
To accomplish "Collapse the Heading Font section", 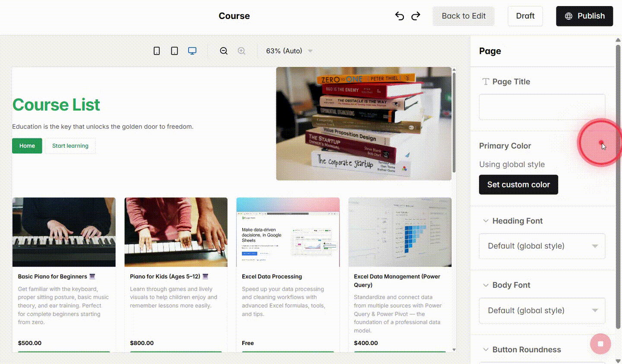I will 486,221.
